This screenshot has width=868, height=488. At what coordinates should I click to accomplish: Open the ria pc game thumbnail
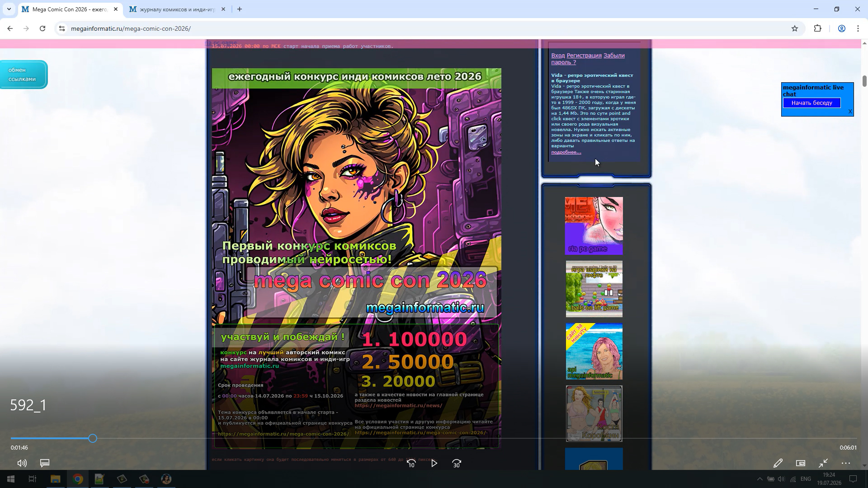pos(594,226)
